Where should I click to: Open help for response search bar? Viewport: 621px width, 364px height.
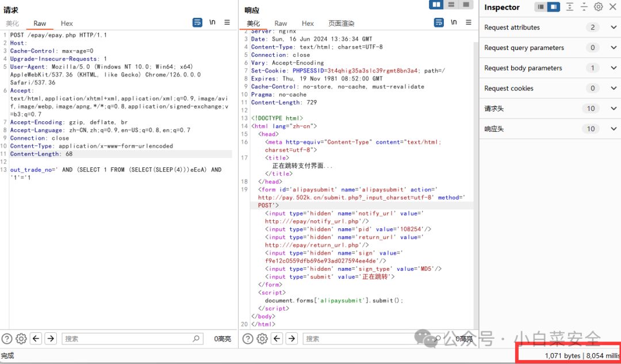click(x=248, y=339)
